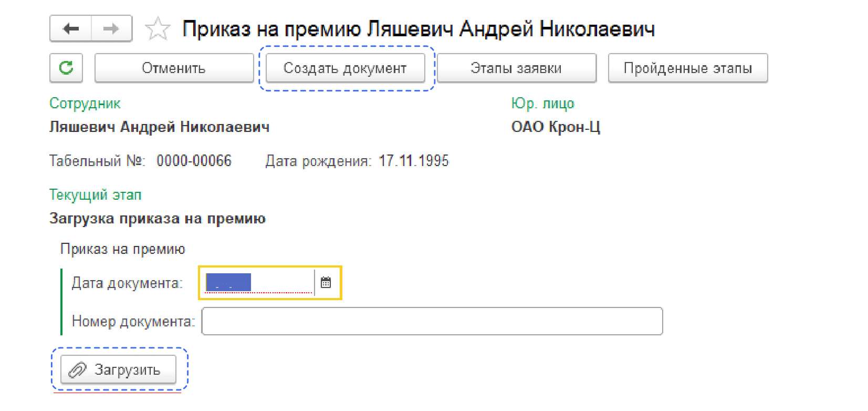Click into the Номер документа field
Viewport: 868px width, 411px height.
(x=432, y=321)
